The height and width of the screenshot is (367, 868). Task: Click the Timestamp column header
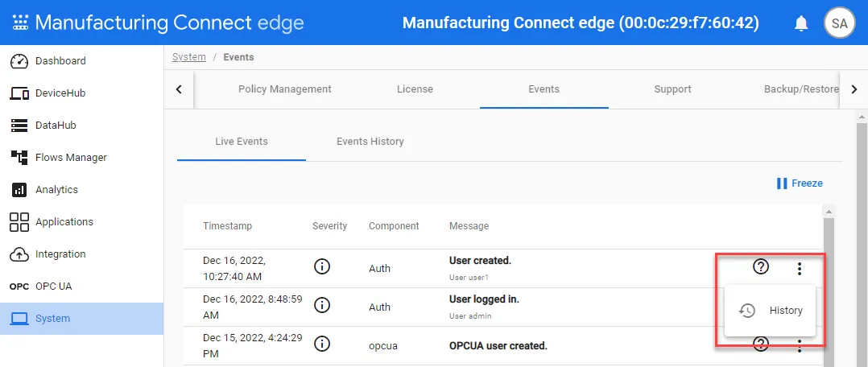[228, 226]
